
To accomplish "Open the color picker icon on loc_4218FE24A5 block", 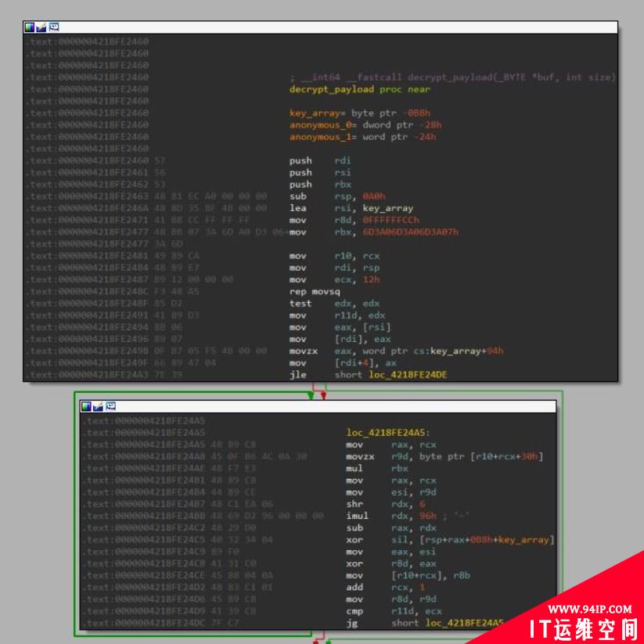I will pos(86,406).
